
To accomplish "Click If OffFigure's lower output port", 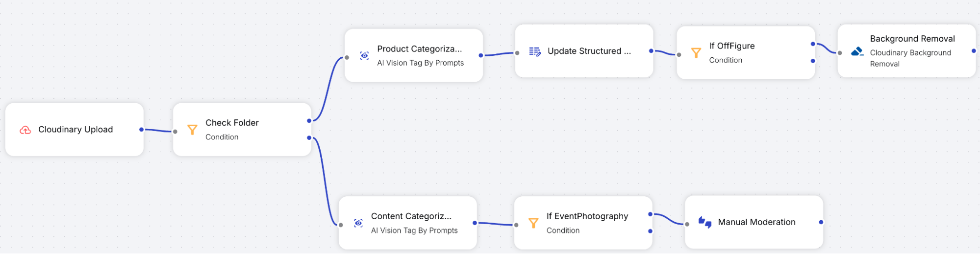I will tap(813, 61).
